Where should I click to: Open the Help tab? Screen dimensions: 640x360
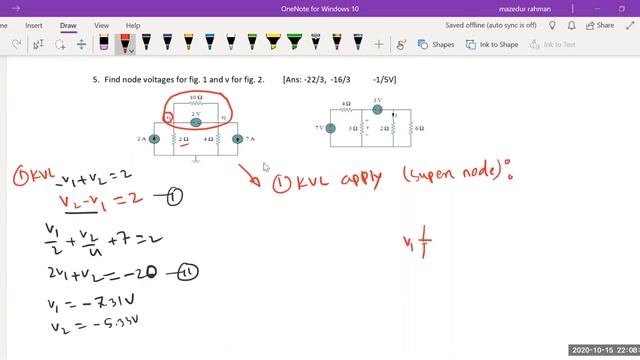(133, 25)
